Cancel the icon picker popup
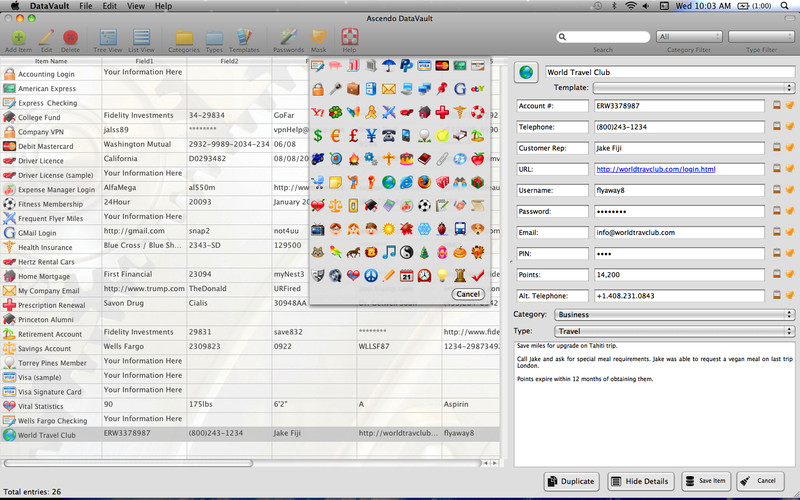The width and height of the screenshot is (800, 500). (467, 294)
